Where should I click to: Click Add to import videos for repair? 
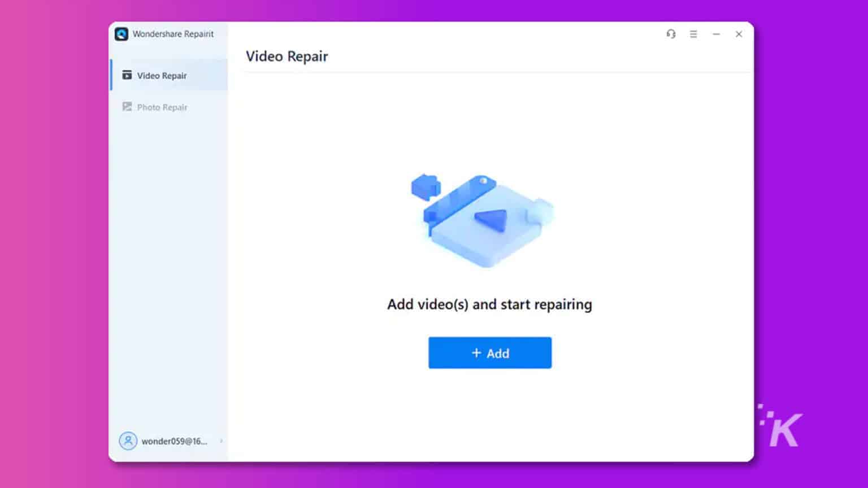489,352
